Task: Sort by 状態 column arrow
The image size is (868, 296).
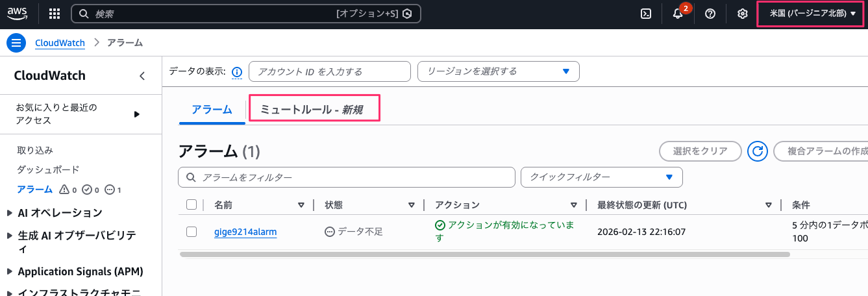Action: (x=411, y=205)
